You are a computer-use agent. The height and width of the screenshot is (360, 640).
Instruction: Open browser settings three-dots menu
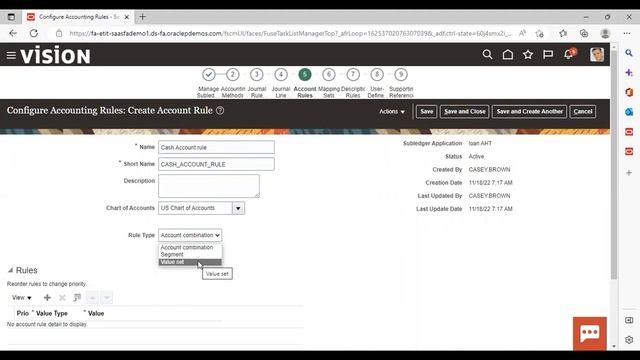[627, 33]
